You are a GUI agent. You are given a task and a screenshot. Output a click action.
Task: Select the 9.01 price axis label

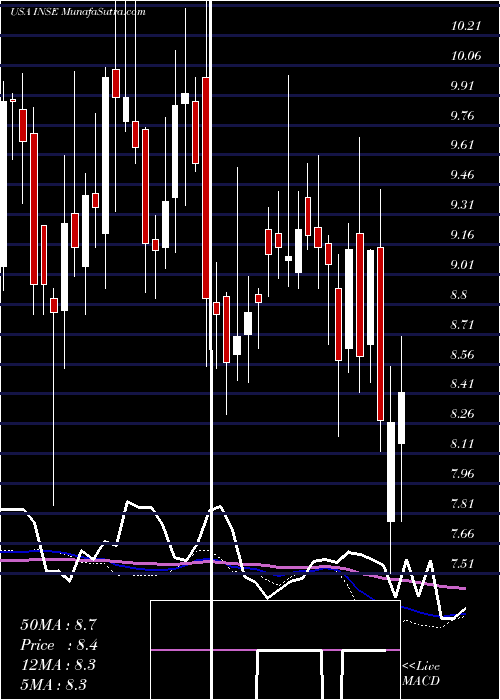click(464, 265)
